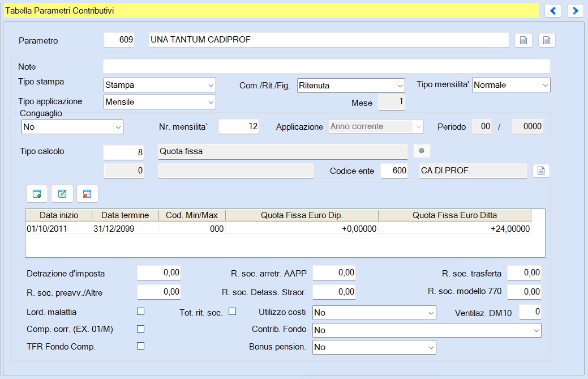Delete the selected table row
588x379 pixels.
[87, 194]
